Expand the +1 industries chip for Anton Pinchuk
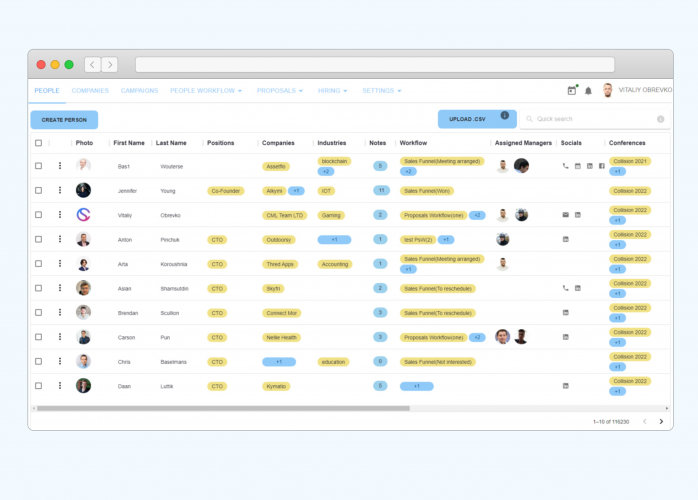Image resolution: width=698 pixels, height=500 pixels. pos(334,240)
